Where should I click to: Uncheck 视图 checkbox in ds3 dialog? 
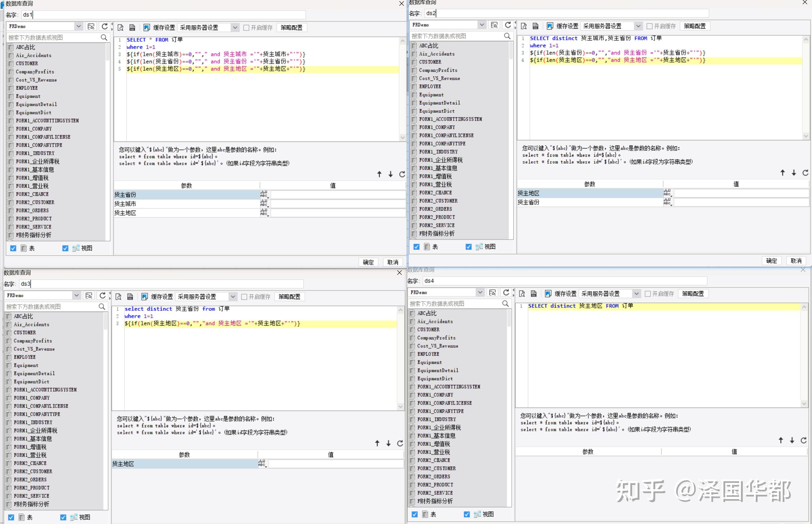click(63, 517)
